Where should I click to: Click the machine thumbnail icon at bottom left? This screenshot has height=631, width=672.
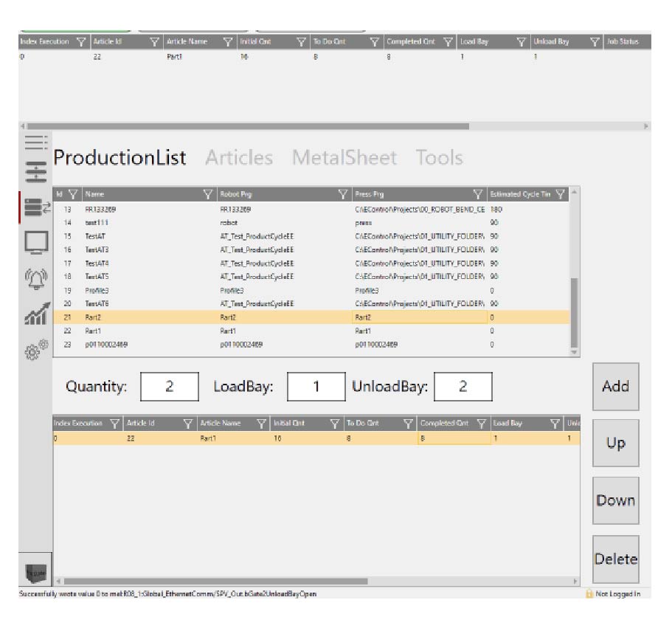[35, 570]
